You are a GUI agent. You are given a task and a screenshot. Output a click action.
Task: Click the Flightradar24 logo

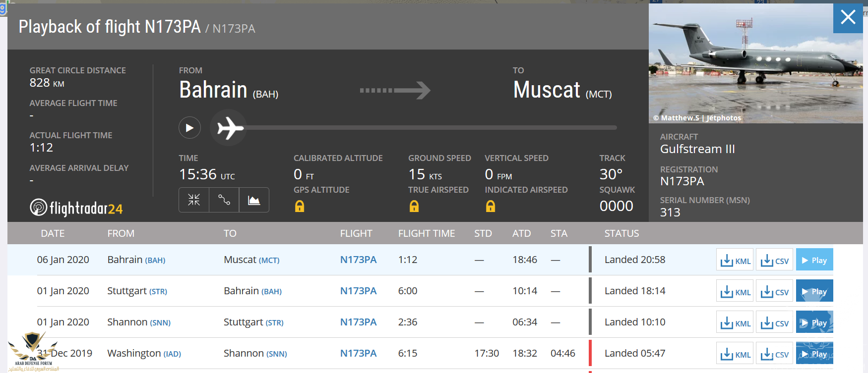76,208
